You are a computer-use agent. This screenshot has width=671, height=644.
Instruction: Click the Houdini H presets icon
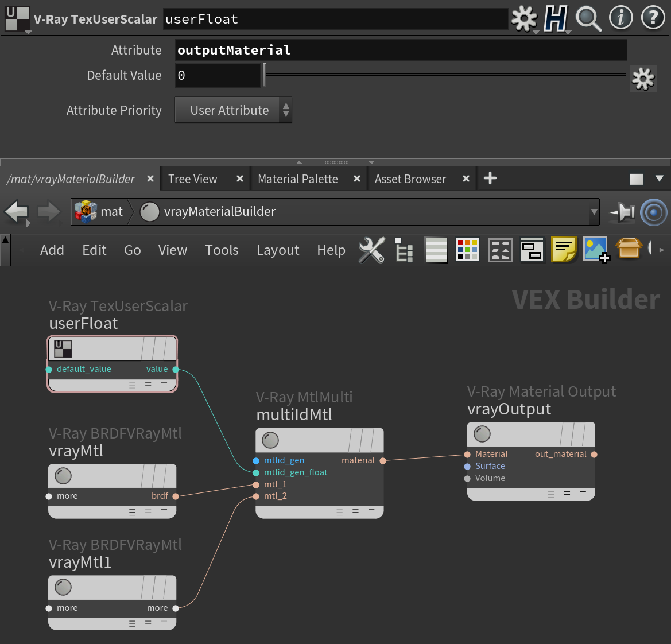556,19
